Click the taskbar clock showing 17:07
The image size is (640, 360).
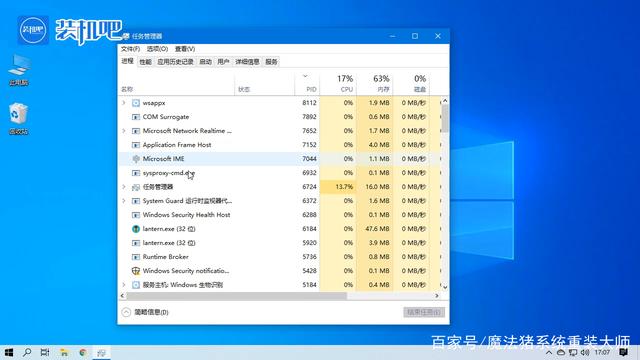(x=602, y=352)
